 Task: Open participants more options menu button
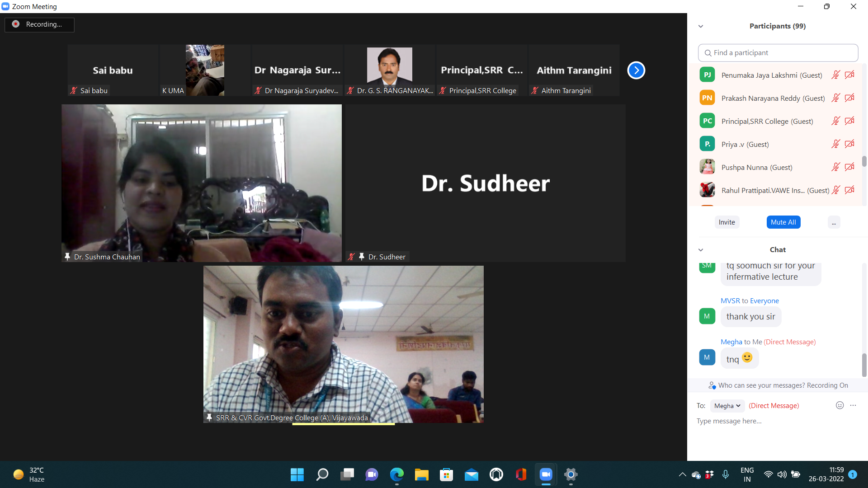[x=834, y=222]
